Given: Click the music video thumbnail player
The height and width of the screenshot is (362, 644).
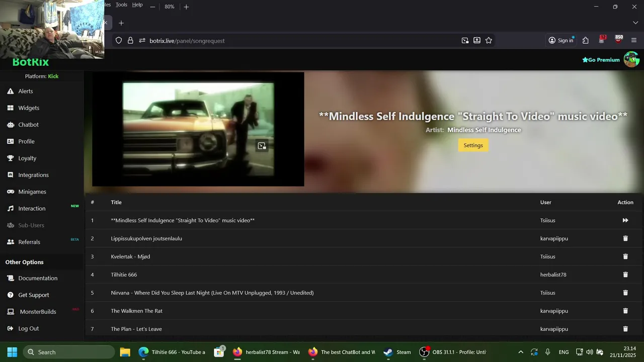Looking at the screenshot, I should click(x=198, y=129).
